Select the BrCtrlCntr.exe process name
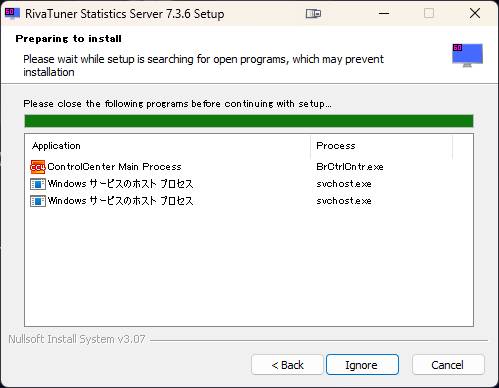 (x=350, y=167)
